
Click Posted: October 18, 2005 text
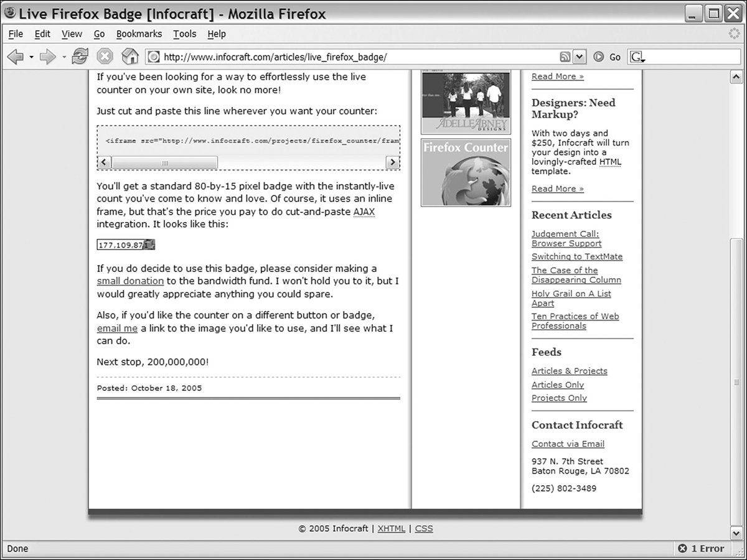(149, 388)
